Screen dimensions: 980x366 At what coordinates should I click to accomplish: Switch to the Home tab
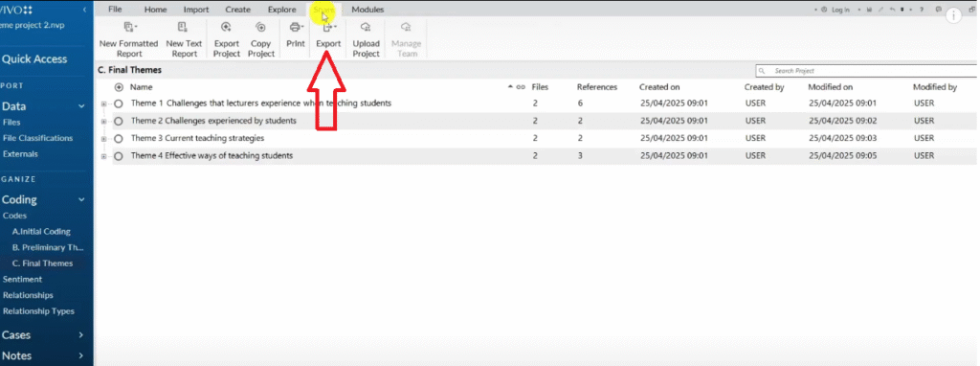(156, 10)
